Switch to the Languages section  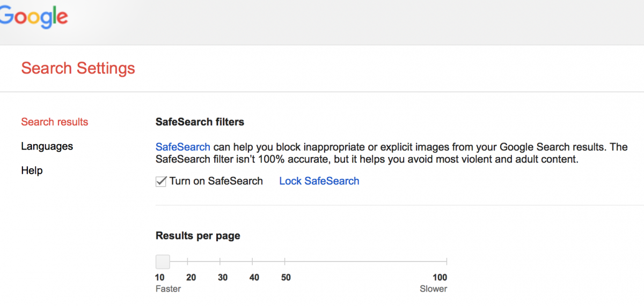[x=47, y=146]
